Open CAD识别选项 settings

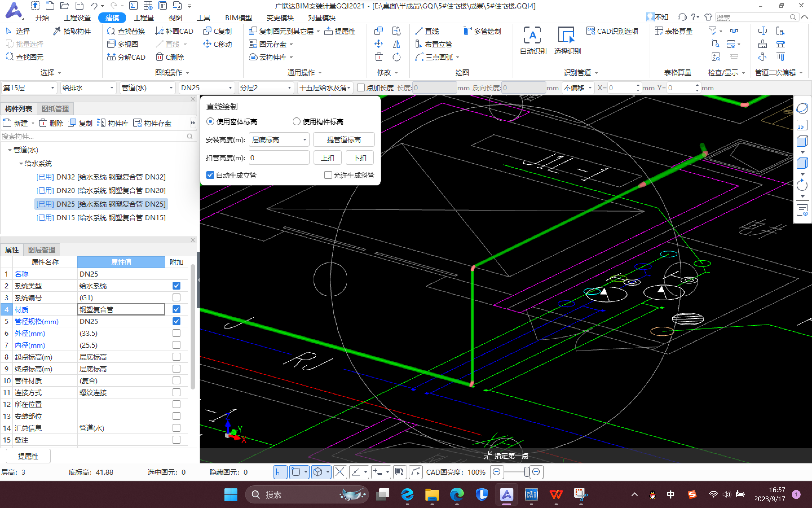pyautogui.click(x=612, y=31)
